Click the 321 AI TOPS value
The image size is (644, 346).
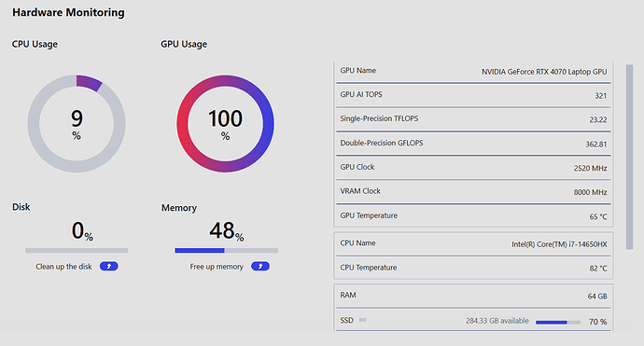pos(601,96)
